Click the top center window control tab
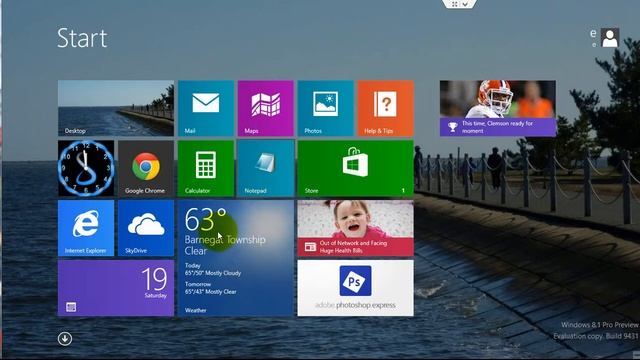640x360 pixels. pyautogui.click(x=459, y=4)
